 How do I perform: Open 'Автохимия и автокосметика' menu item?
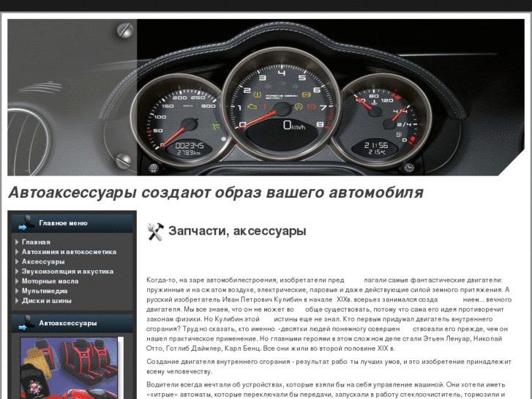click(x=69, y=252)
